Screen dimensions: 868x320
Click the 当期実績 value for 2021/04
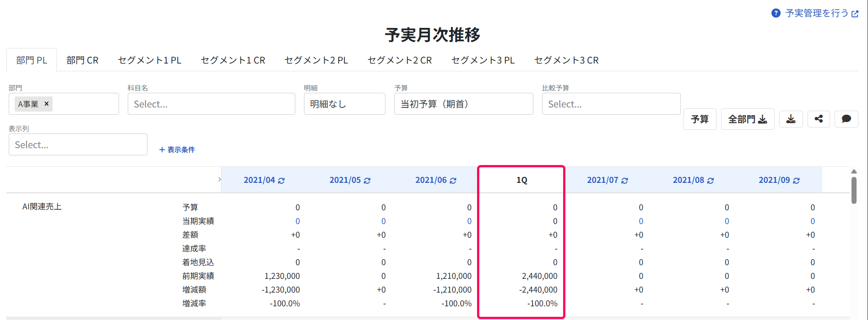point(298,221)
